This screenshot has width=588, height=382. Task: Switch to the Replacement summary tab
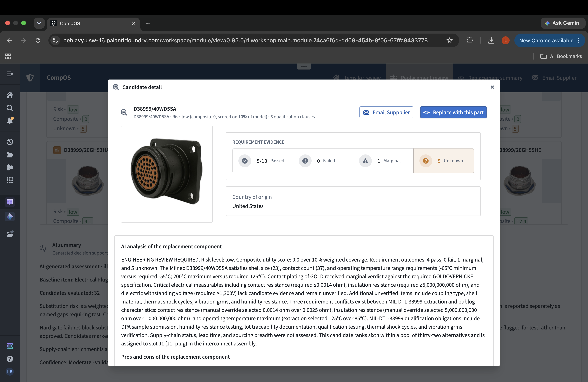(490, 78)
